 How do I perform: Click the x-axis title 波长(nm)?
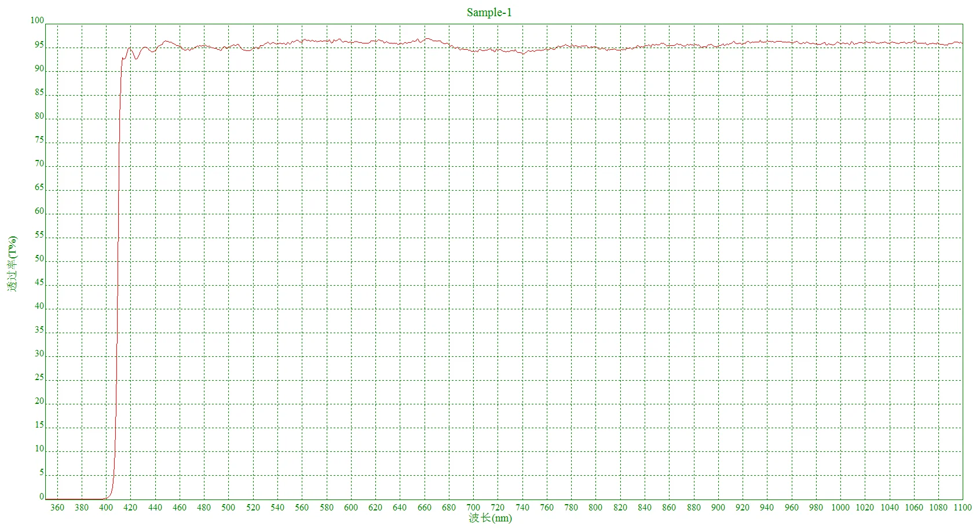tap(490, 518)
